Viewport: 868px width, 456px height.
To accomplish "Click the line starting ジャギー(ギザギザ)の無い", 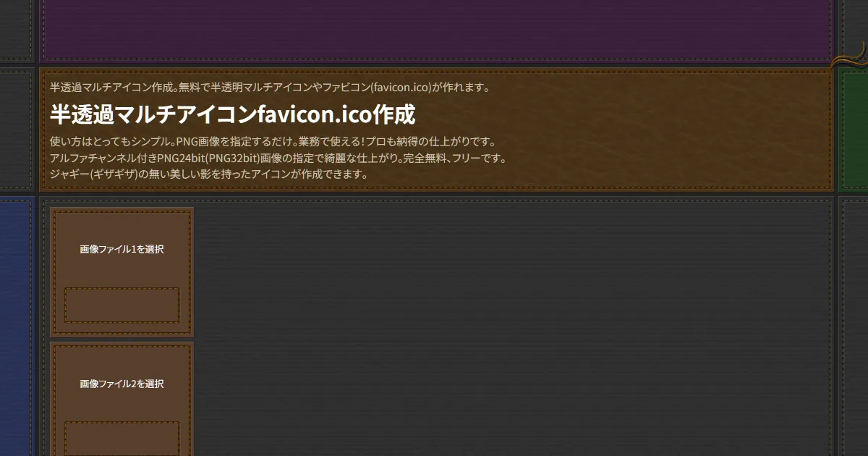I will 209,174.
